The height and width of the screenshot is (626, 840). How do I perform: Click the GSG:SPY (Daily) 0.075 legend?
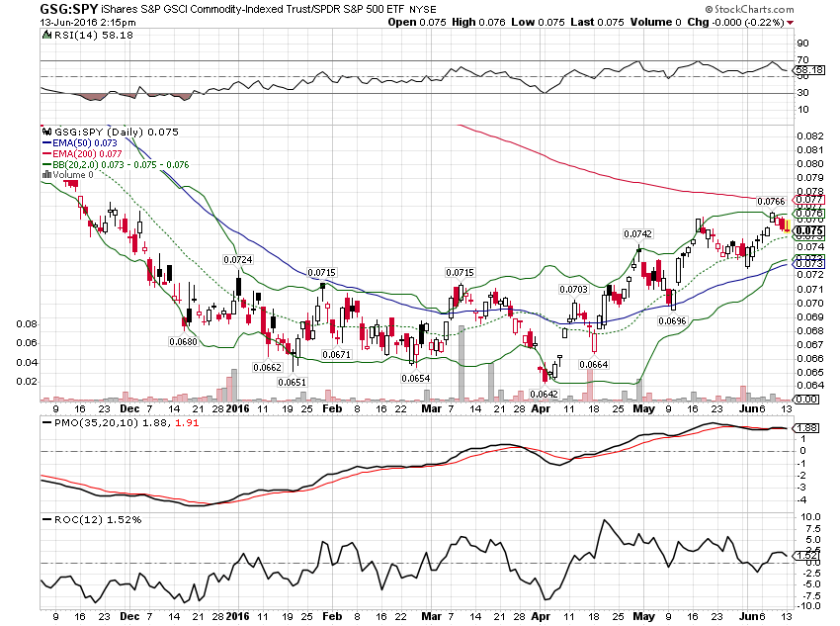click(117, 132)
